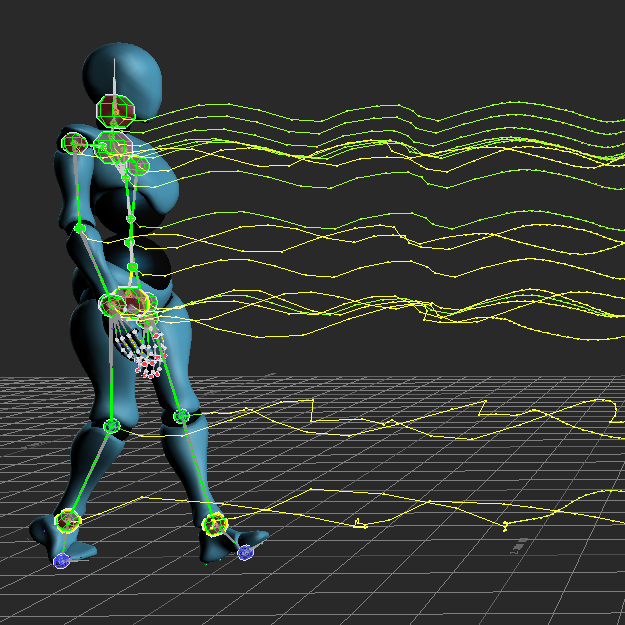Select the central pelvis joint marker

tap(131, 302)
